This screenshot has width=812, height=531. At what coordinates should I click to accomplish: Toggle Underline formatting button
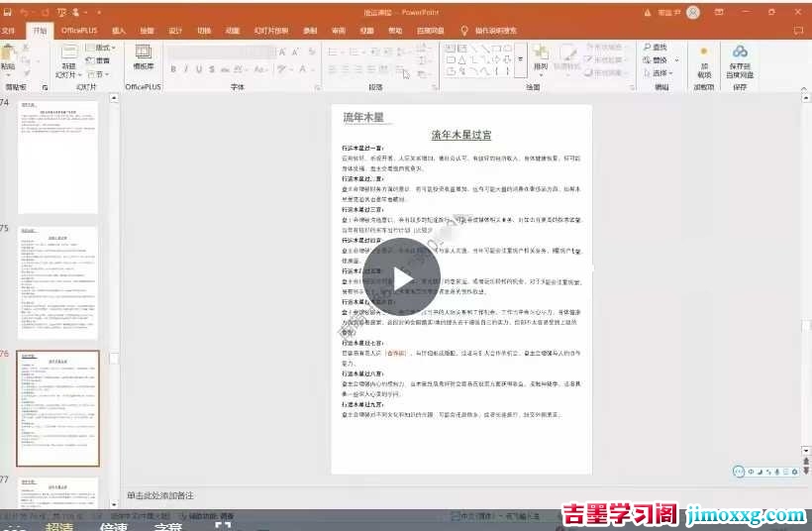(x=199, y=69)
